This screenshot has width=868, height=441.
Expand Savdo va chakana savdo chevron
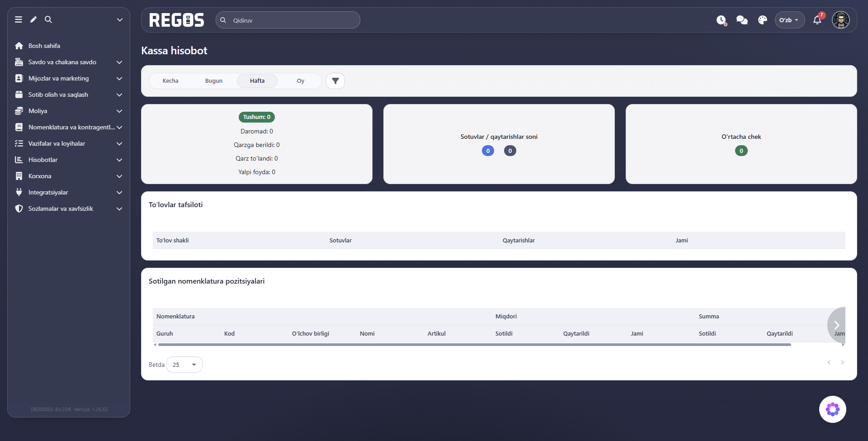pyautogui.click(x=119, y=62)
